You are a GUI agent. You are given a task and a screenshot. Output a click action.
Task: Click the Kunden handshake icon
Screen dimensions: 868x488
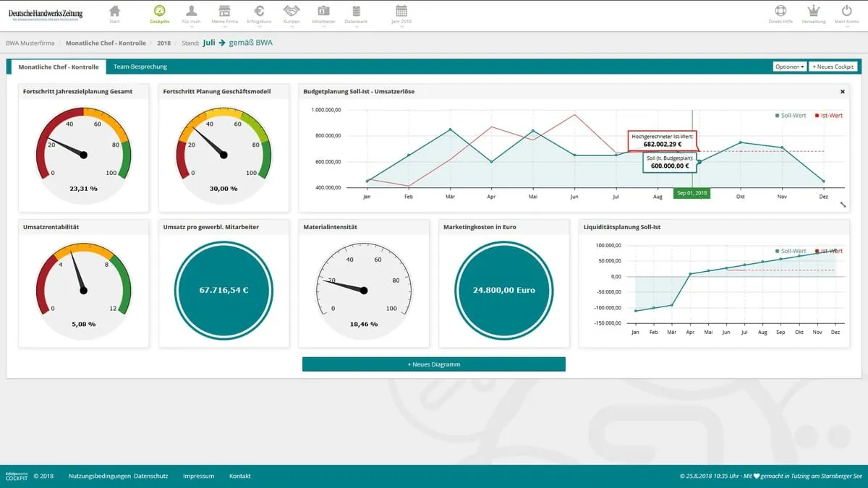coord(292,12)
